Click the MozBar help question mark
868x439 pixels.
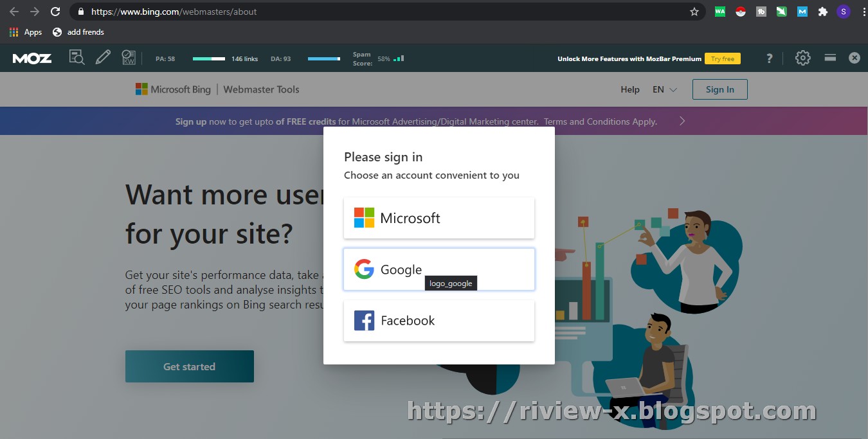coord(769,58)
